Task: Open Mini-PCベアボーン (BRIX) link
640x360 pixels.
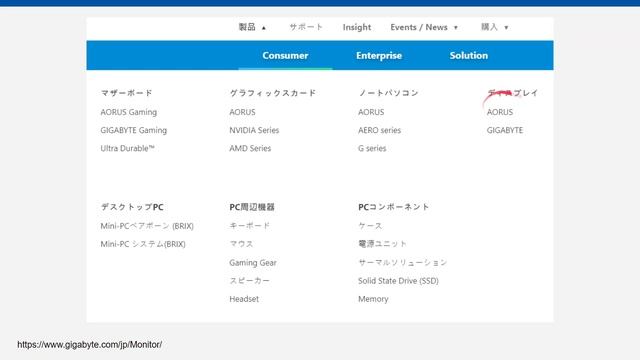Action: pyautogui.click(x=147, y=226)
